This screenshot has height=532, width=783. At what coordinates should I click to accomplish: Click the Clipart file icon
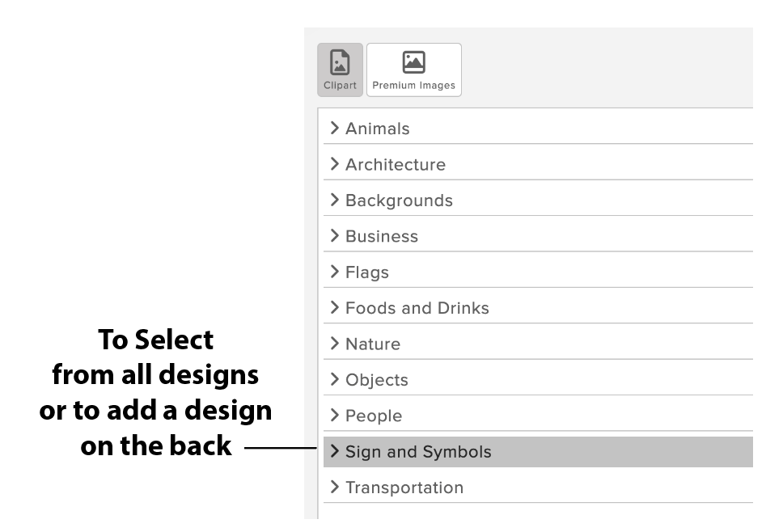pyautogui.click(x=340, y=62)
